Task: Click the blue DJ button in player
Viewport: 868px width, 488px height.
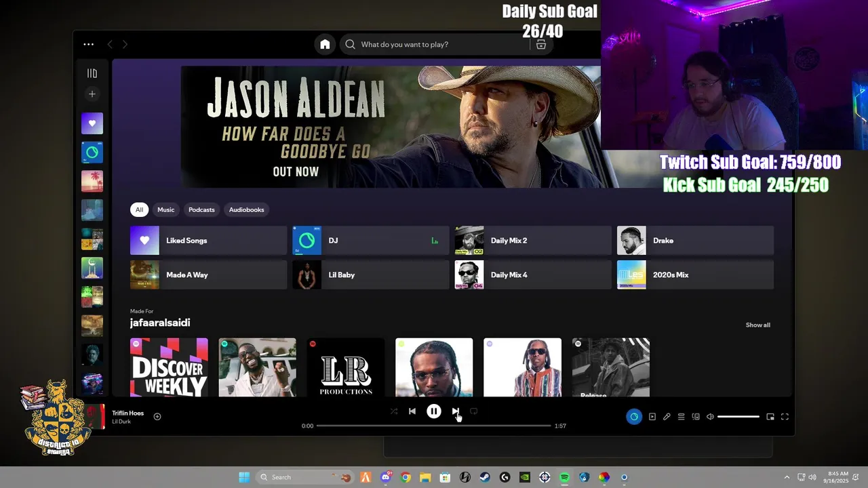Action: 634,417
